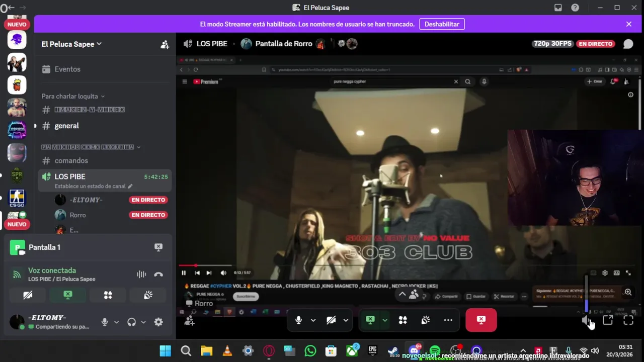Click the zoom magnifier icon on the stream
644x362 pixels.
628,292
